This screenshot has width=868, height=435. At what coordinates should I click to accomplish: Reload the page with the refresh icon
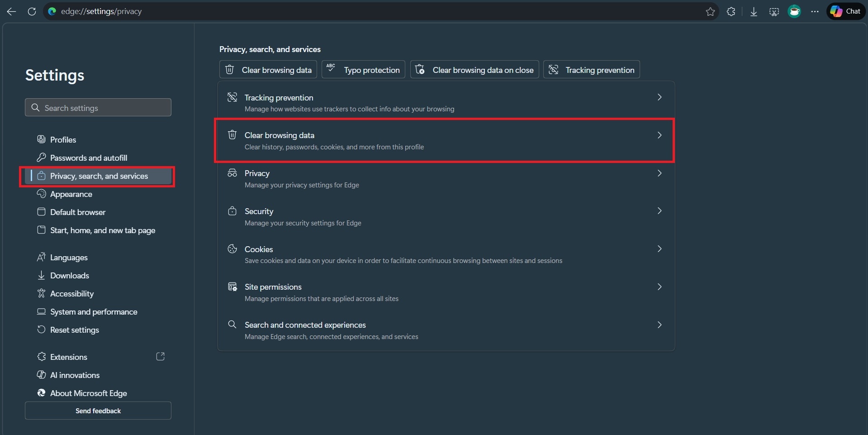(32, 11)
